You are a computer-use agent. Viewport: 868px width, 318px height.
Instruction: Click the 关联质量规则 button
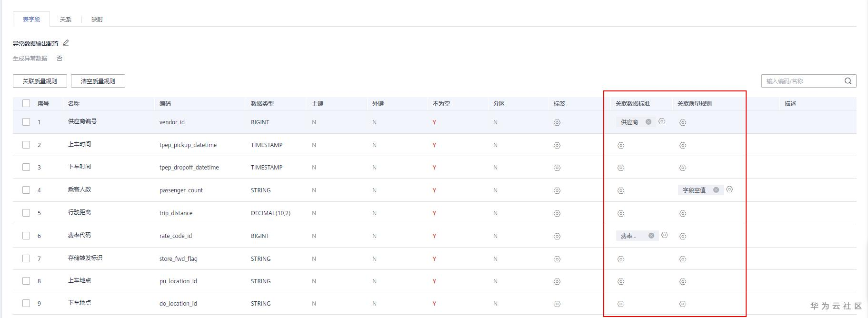pos(40,81)
